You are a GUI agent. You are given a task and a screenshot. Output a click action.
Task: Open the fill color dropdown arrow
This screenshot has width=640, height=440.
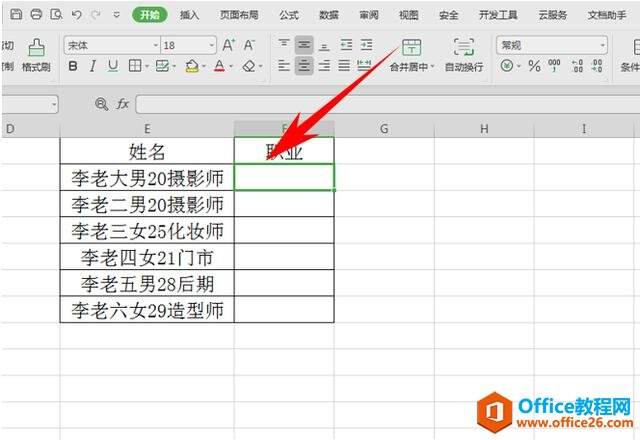(x=204, y=66)
